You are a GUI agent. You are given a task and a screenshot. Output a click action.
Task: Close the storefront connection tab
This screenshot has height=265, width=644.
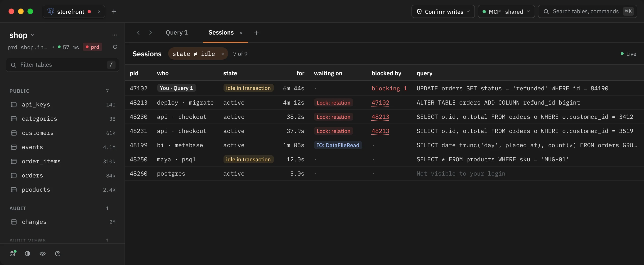click(x=99, y=12)
